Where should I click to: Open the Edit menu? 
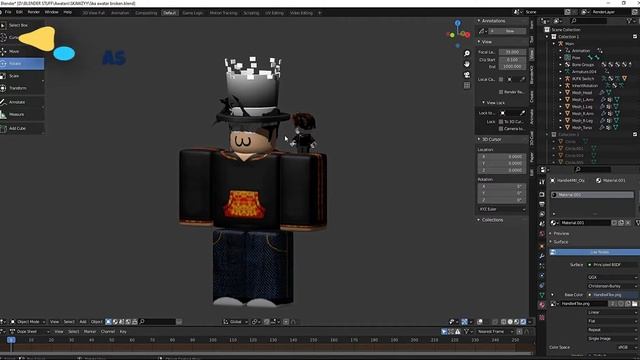19,12
